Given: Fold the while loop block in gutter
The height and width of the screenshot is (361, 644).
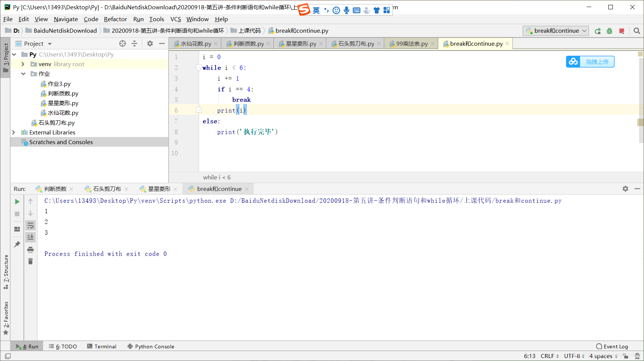Looking at the screenshot, I should [x=199, y=68].
